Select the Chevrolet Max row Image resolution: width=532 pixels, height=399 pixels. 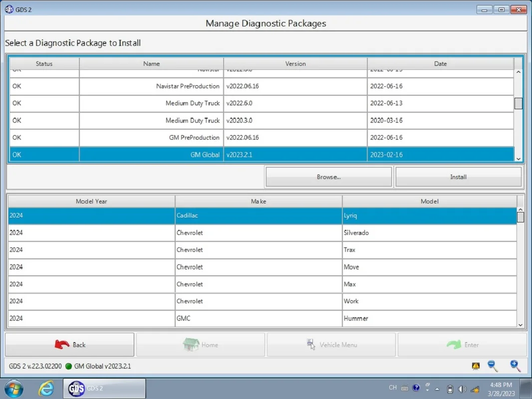point(263,284)
